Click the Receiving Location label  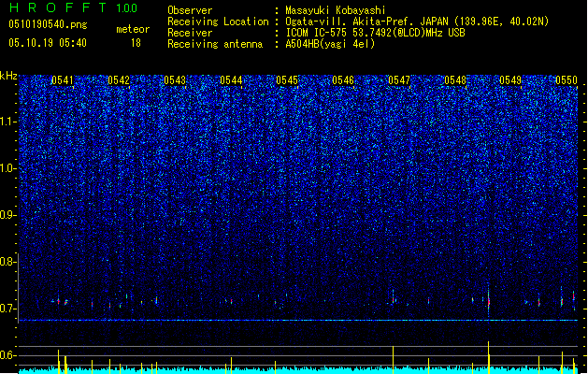[x=218, y=22]
